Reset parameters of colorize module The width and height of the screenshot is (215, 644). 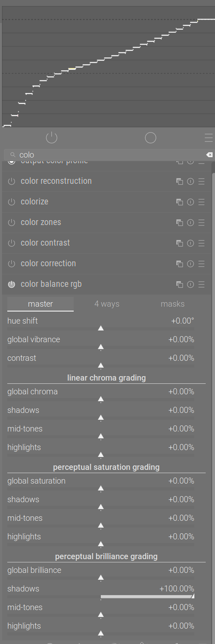190,202
